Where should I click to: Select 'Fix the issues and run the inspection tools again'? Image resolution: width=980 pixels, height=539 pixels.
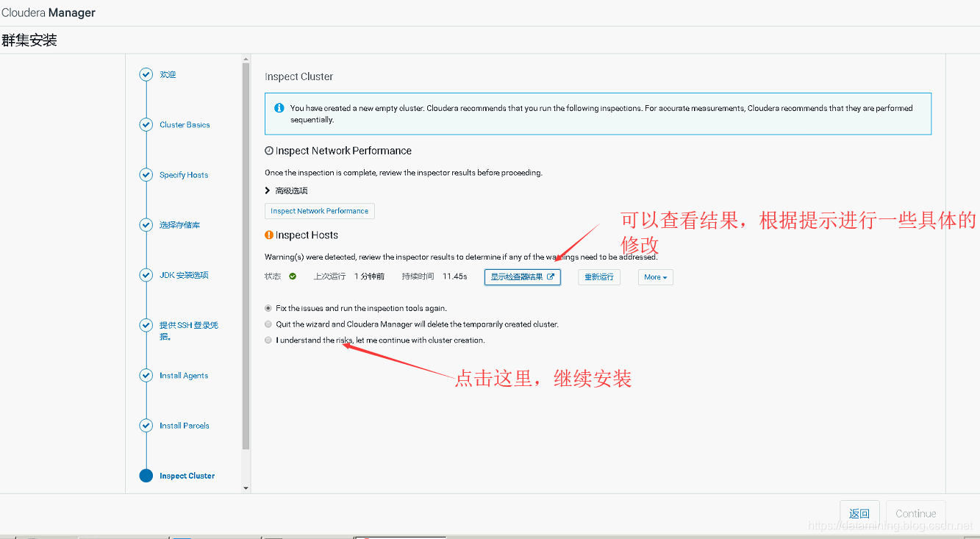pos(268,308)
